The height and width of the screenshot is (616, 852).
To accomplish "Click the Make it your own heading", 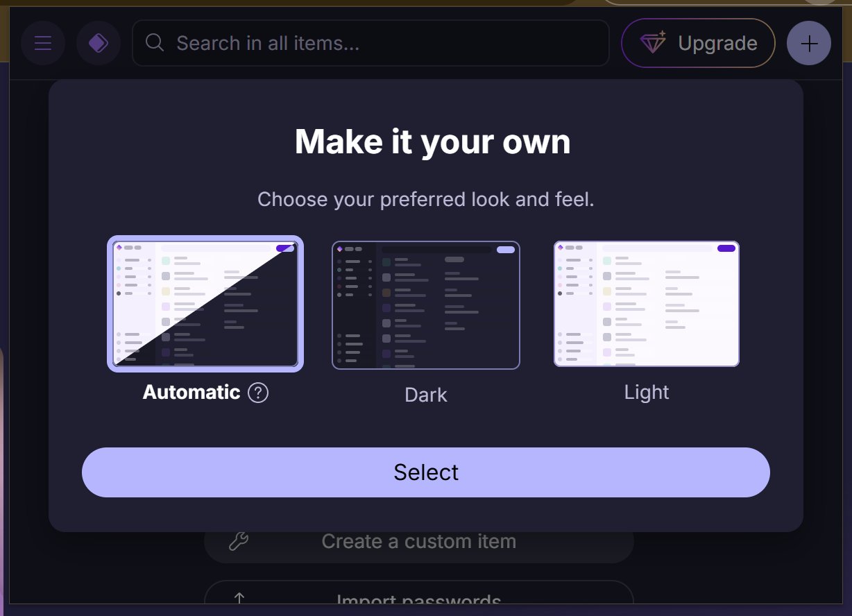I will [432, 142].
